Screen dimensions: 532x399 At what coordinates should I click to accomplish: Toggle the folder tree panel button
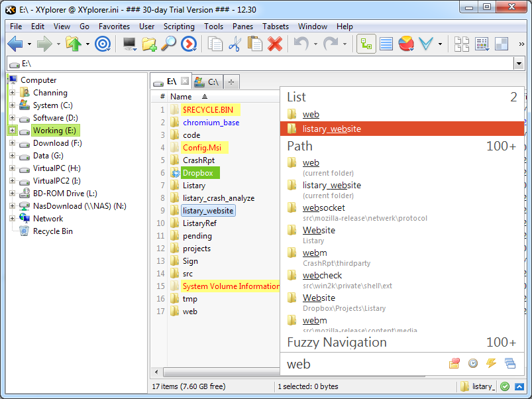366,44
